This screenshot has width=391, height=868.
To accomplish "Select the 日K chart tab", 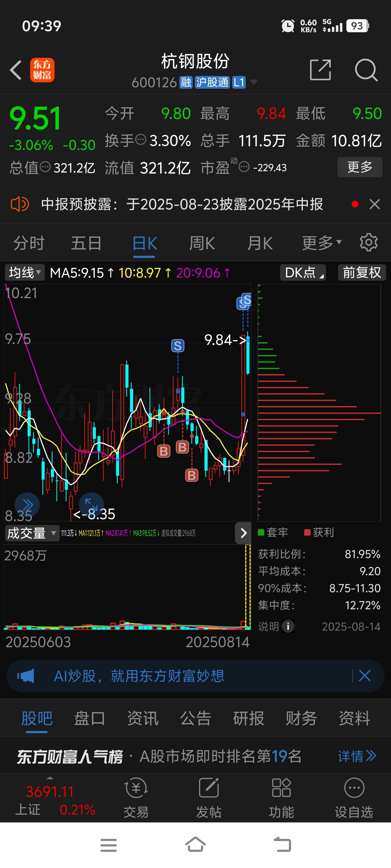I will pyautogui.click(x=144, y=243).
